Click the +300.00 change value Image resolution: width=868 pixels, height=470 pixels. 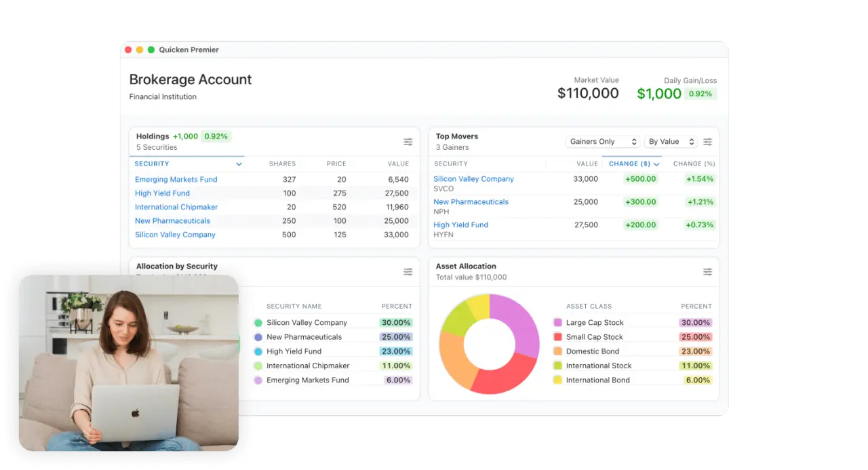(641, 202)
